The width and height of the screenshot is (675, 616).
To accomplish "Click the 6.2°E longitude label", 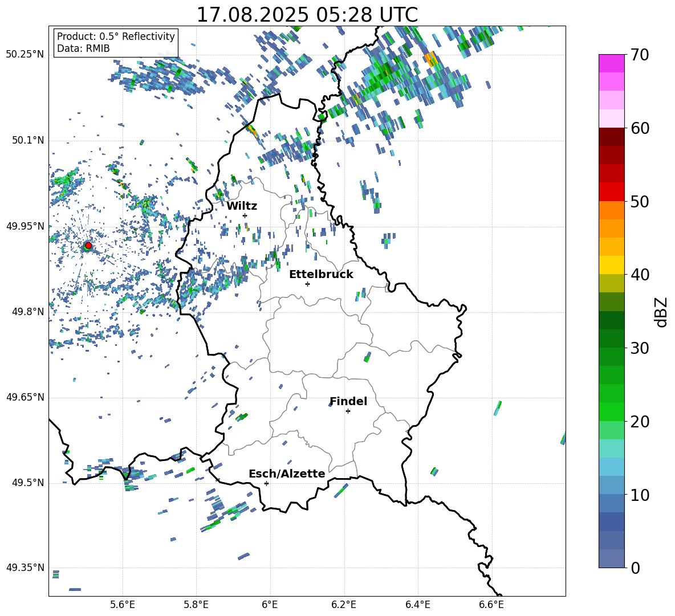I will pyautogui.click(x=344, y=605).
